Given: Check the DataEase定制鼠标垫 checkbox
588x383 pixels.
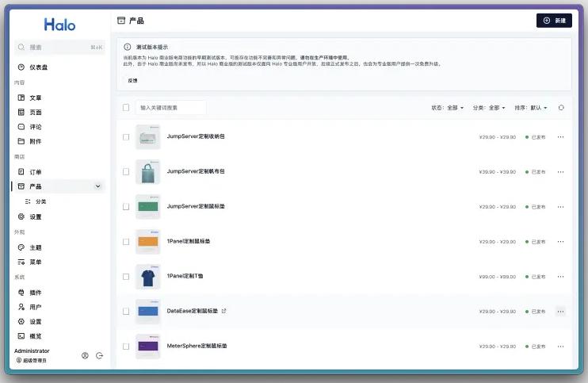Looking at the screenshot, I should (x=126, y=312).
